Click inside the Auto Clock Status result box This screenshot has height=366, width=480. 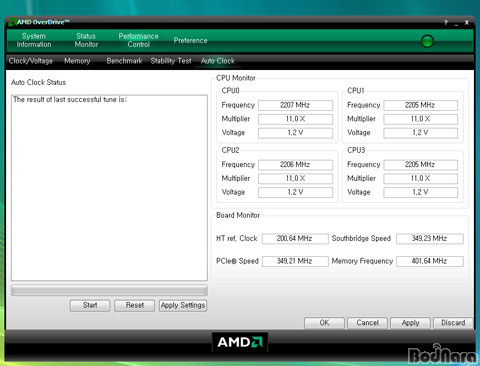click(109, 188)
